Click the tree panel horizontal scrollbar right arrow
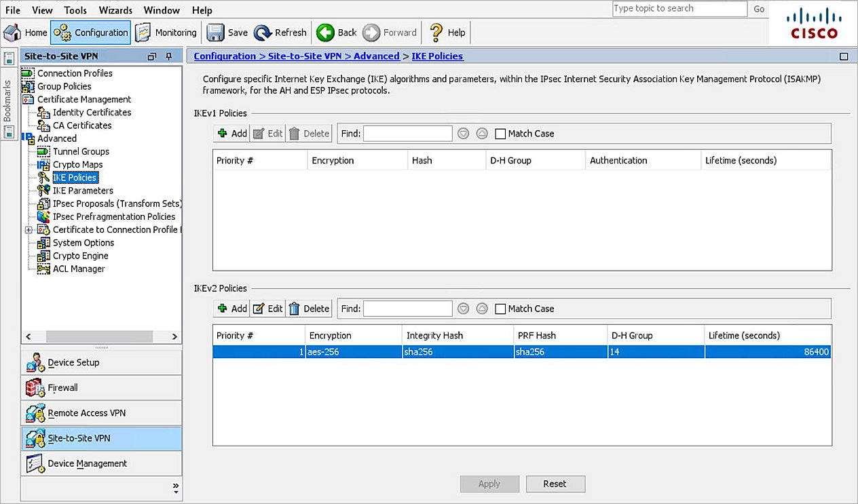858x504 pixels. (174, 336)
